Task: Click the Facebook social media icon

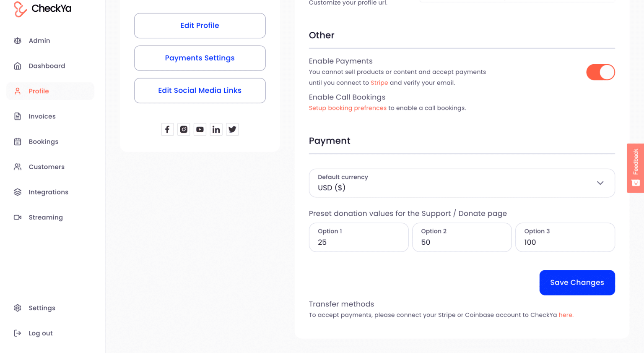Action: 167,129
